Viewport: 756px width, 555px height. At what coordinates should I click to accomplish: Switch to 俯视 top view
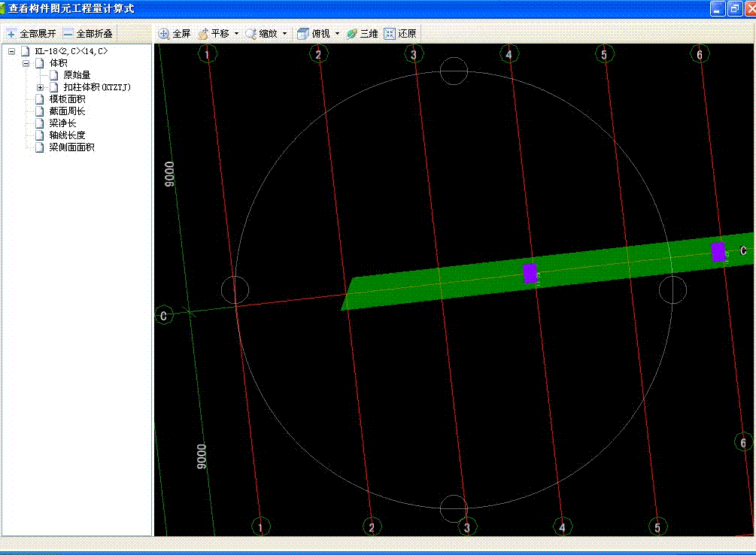pyautogui.click(x=314, y=34)
